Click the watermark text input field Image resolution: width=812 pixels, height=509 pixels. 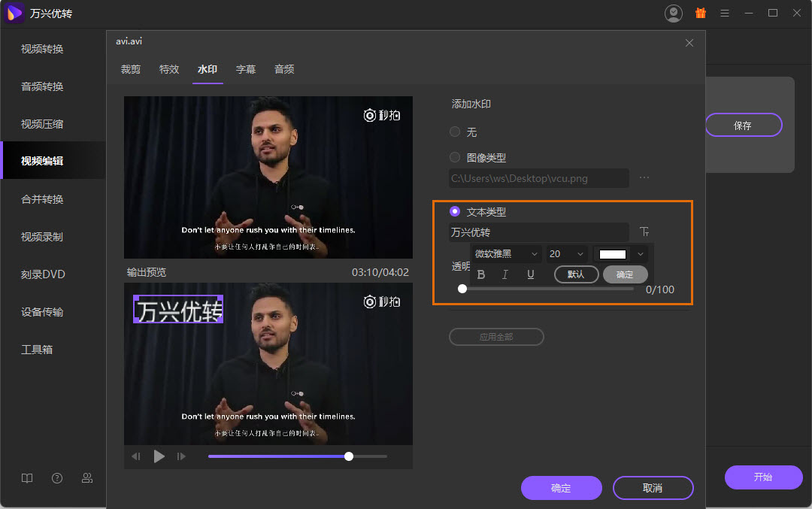tap(538, 232)
